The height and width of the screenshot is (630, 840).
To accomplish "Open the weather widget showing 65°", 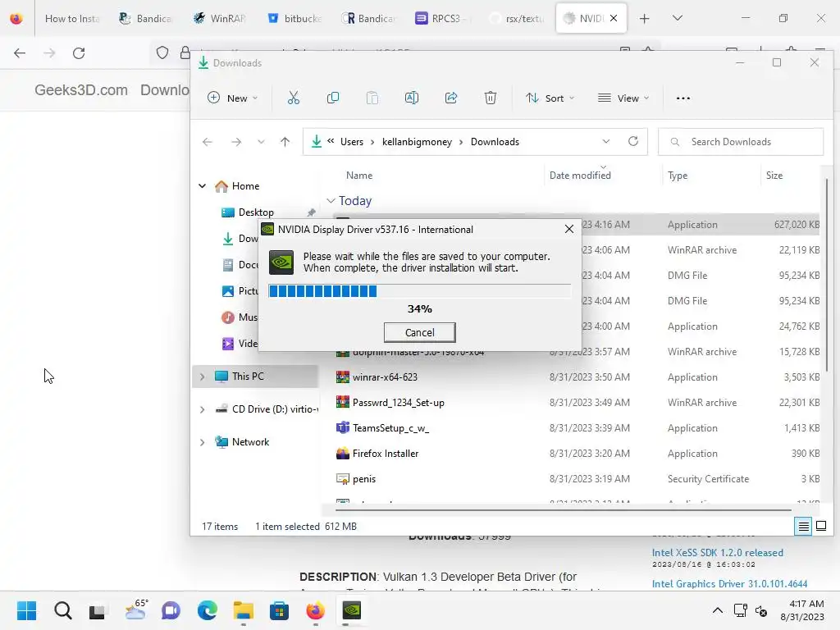I will [x=135, y=610].
